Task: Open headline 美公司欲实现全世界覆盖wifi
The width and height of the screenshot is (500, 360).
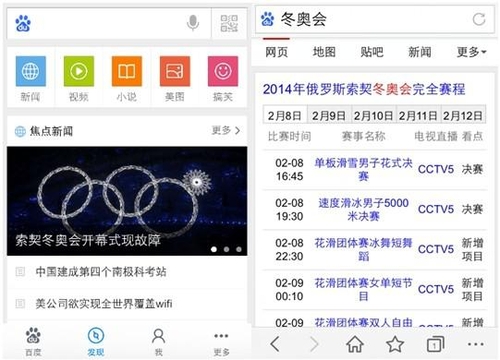Action: pyautogui.click(x=104, y=304)
